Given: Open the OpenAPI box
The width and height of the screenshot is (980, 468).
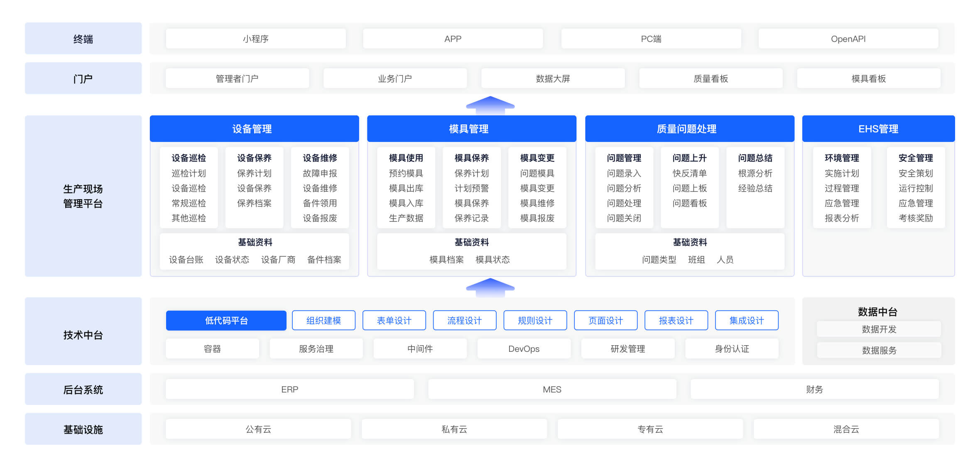Looking at the screenshot, I should point(848,39).
